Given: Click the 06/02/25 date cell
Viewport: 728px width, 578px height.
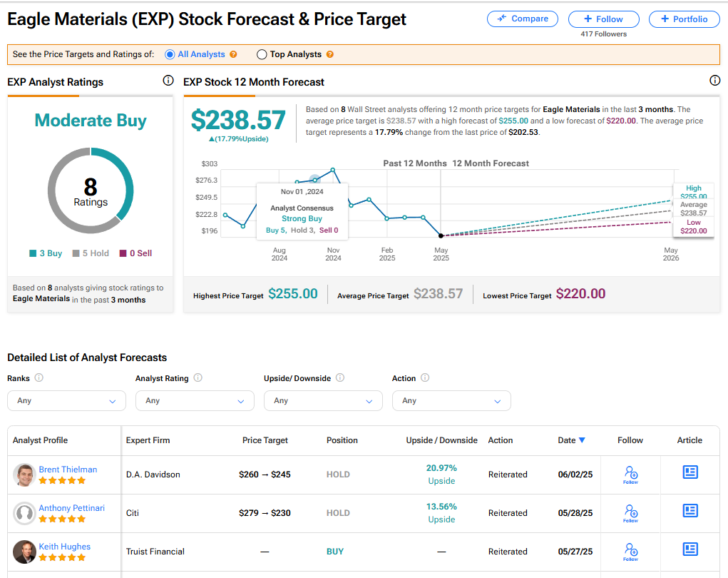Looking at the screenshot, I should pyautogui.click(x=575, y=475).
